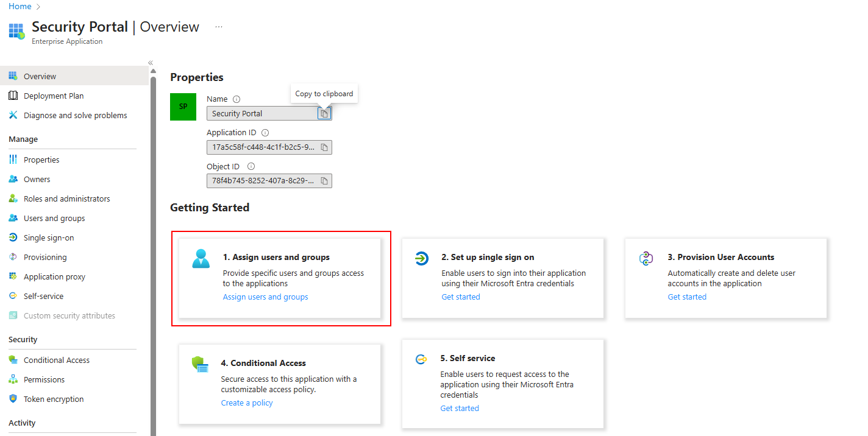
Task: Click the '3. Provision User Accounts' heading
Action: coord(721,257)
